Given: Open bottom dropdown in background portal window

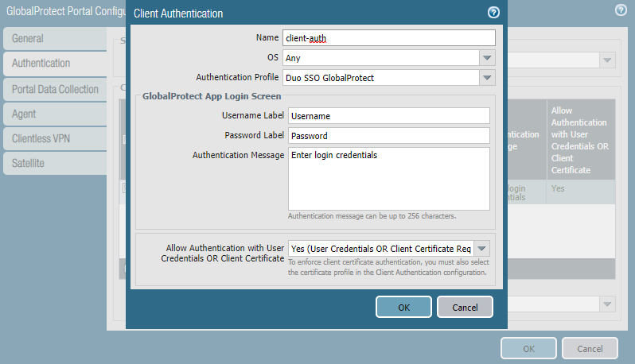Looking at the screenshot, I should [x=607, y=304].
